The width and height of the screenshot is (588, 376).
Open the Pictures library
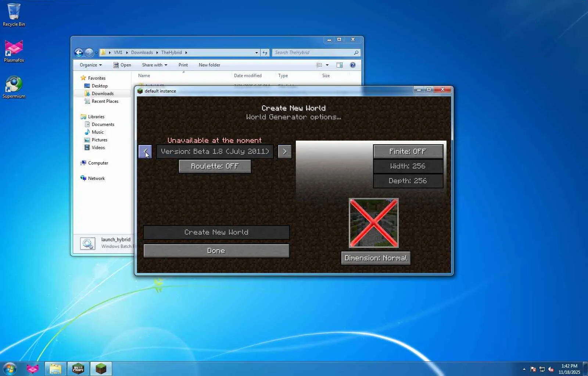(x=100, y=140)
